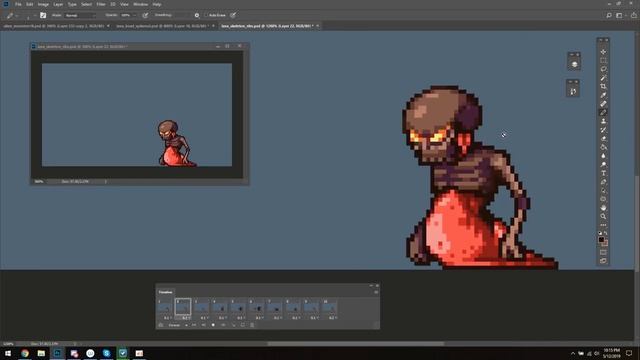
Task: Select the Eraser tool
Action: (x=603, y=138)
